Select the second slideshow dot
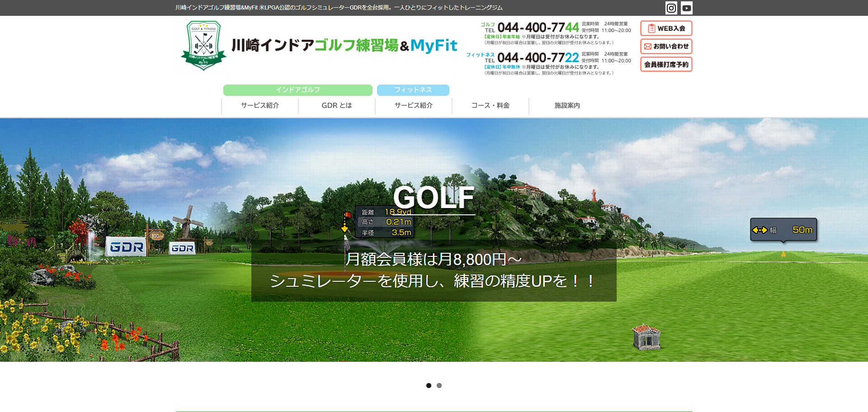The width and height of the screenshot is (868, 412). pyautogui.click(x=439, y=385)
